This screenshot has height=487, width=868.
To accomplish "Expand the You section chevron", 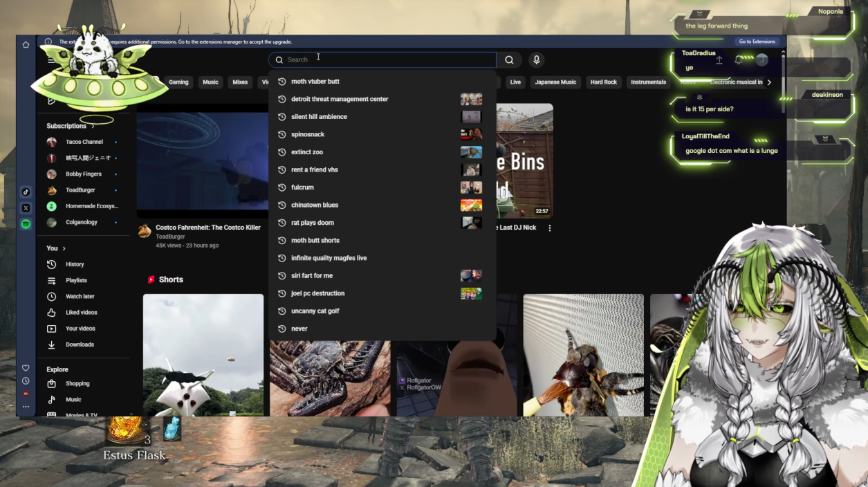I will pyautogui.click(x=64, y=248).
